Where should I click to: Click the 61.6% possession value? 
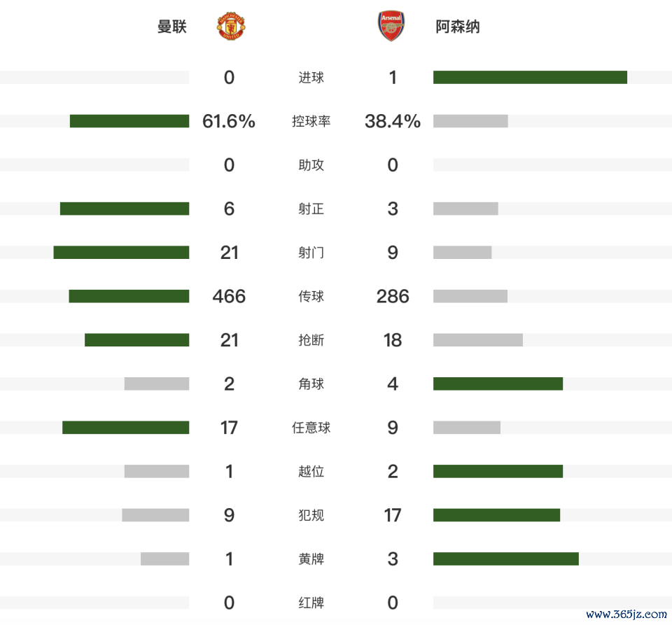[229, 122]
